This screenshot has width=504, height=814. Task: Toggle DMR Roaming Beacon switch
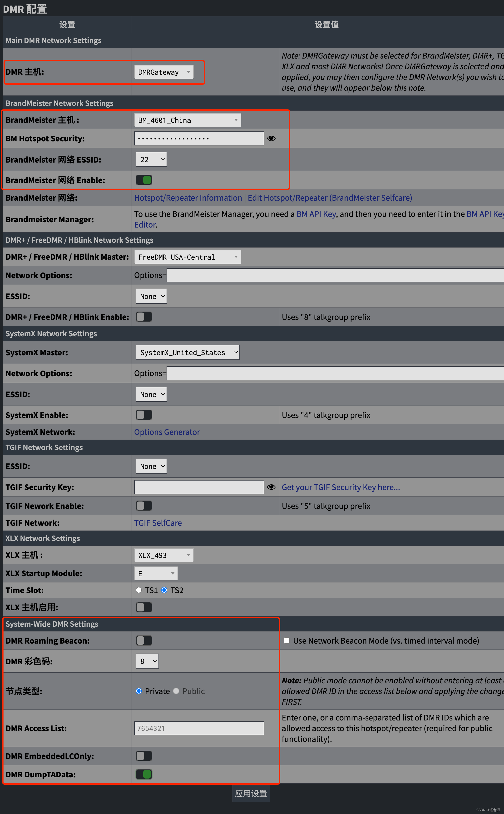coord(143,641)
